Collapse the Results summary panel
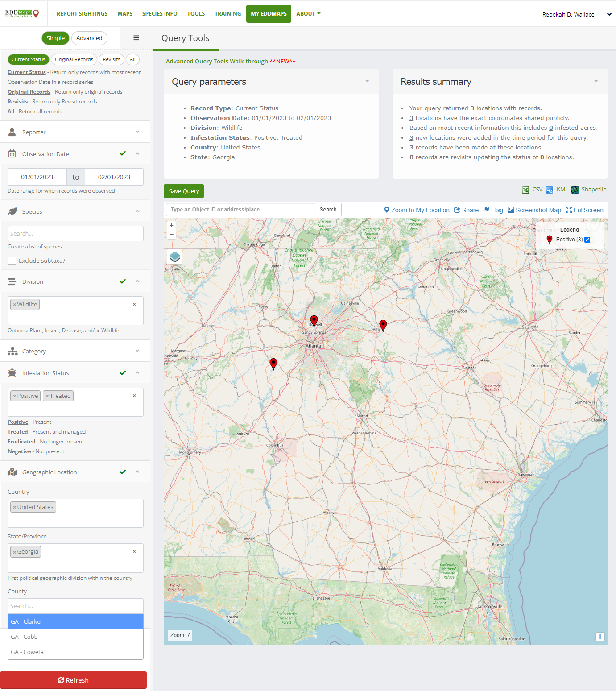The height and width of the screenshot is (691, 616). (x=596, y=81)
